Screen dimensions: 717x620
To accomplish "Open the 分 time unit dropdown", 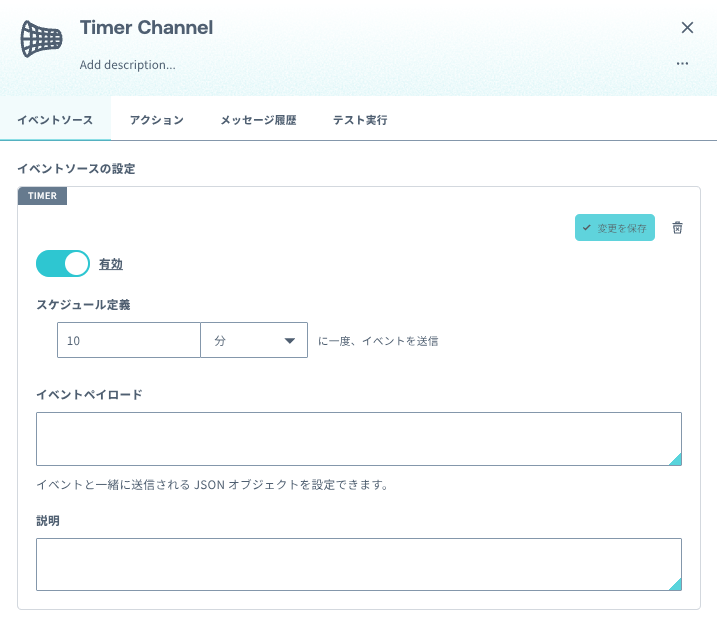I will [254, 340].
